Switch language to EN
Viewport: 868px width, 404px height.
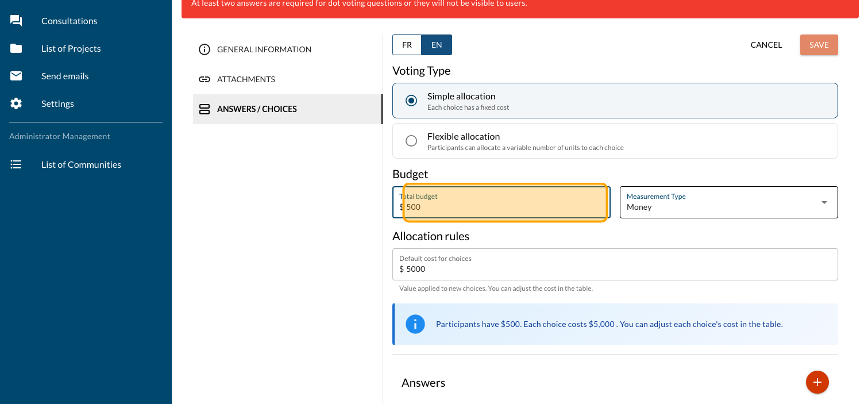coord(437,45)
